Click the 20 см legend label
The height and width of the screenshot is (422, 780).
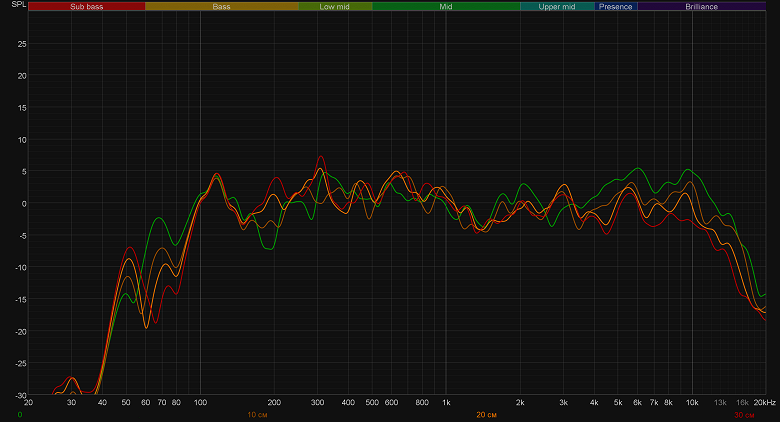pos(486,415)
